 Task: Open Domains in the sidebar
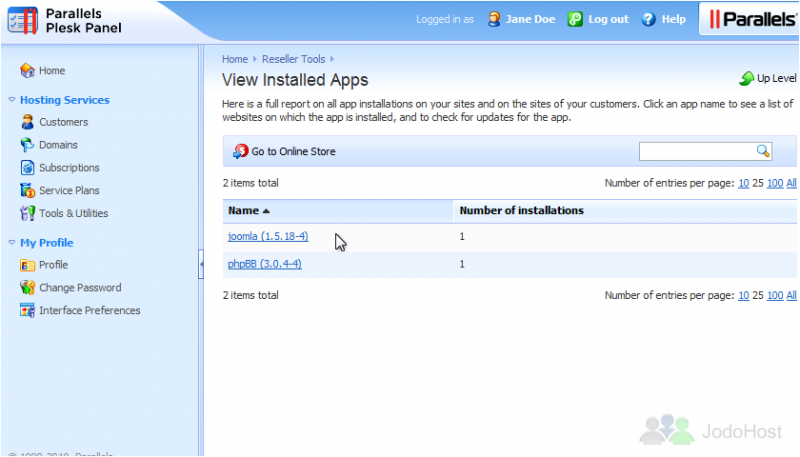click(x=58, y=145)
